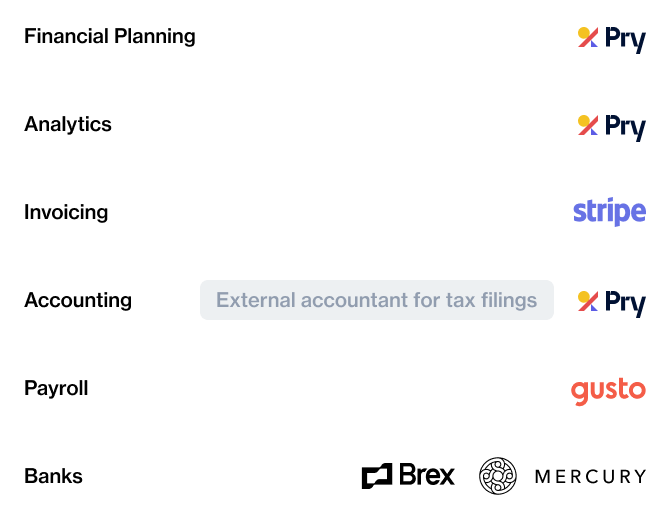This screenshot has height=512, width=670.
Task: Select the Analytics label
Action: [x=68, y=124]
